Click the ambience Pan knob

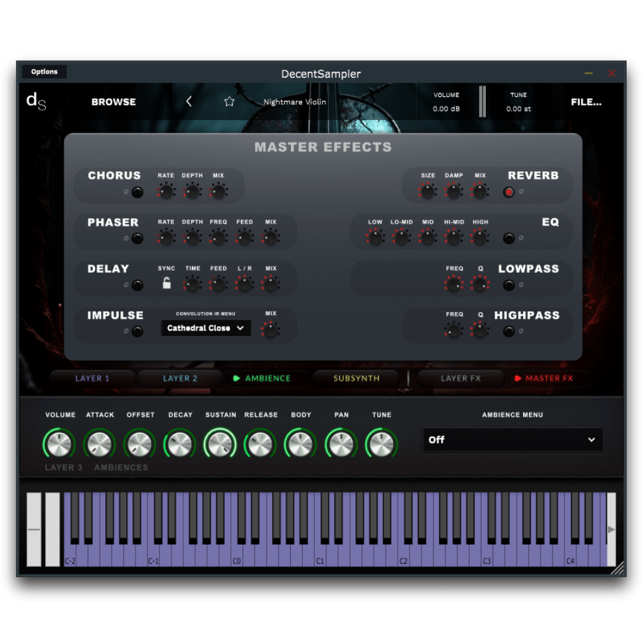pos(341,443)
